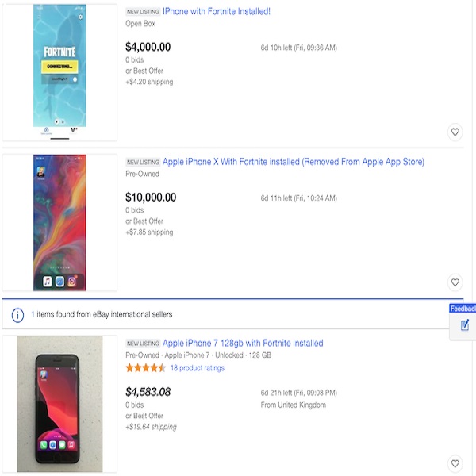This screenshot has width=476, height=476.
Task: Click the $4,583.08 price
Action: click(148, 392)
